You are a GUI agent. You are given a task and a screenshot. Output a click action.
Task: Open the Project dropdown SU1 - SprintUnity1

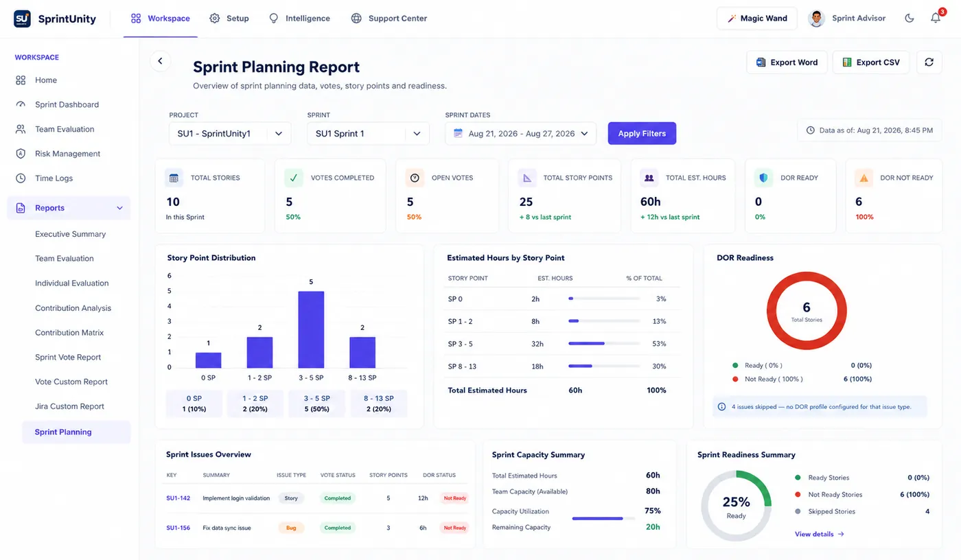230,134
